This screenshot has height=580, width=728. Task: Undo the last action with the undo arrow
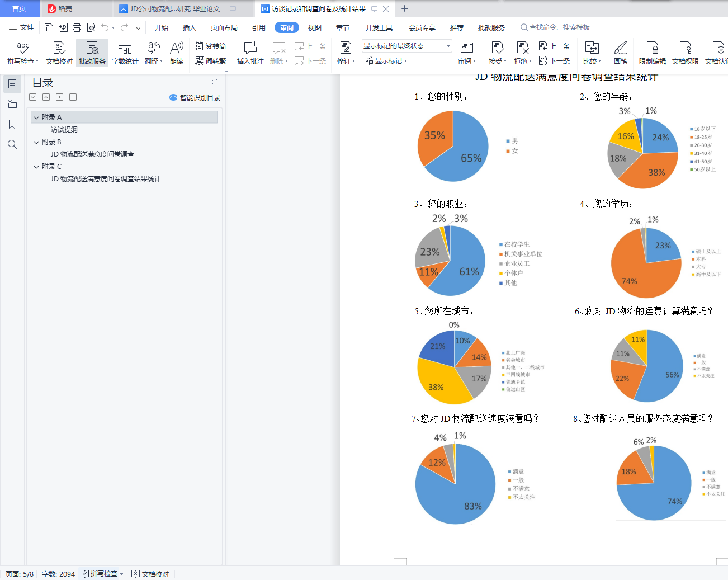[x=105, y=27]
